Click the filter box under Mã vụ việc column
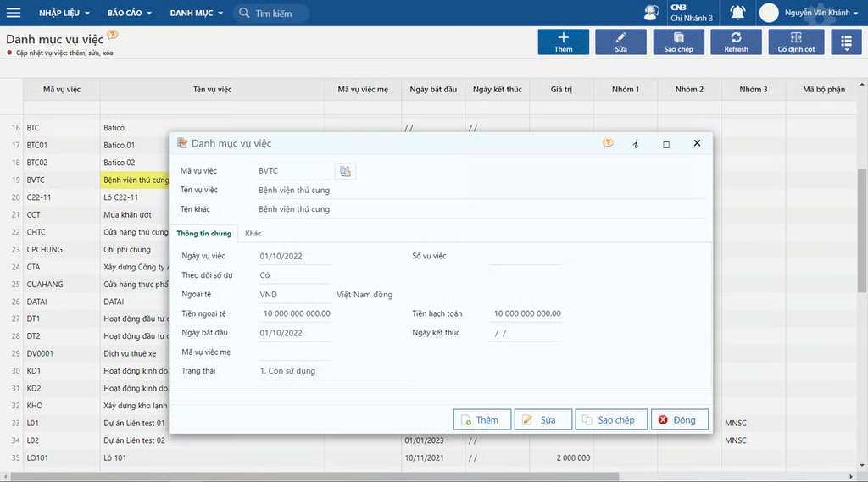 click(61, 108)
